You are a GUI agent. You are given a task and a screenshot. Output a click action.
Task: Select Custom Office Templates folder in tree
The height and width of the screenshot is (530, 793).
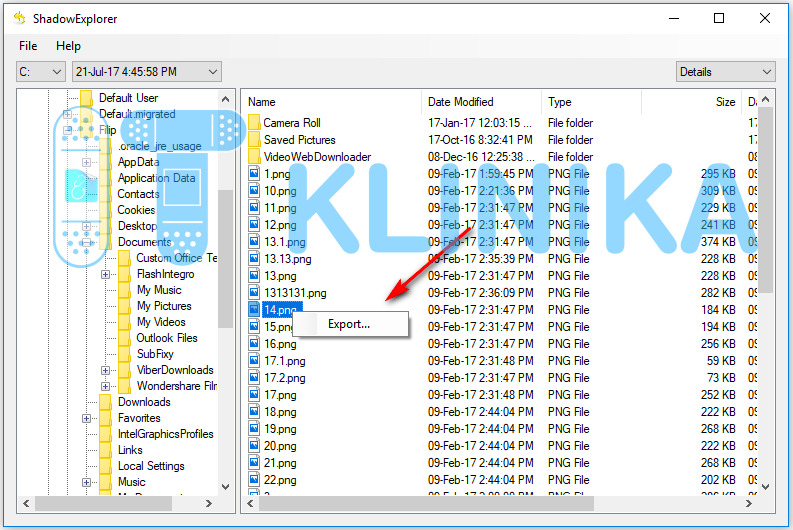coord(177,258)
